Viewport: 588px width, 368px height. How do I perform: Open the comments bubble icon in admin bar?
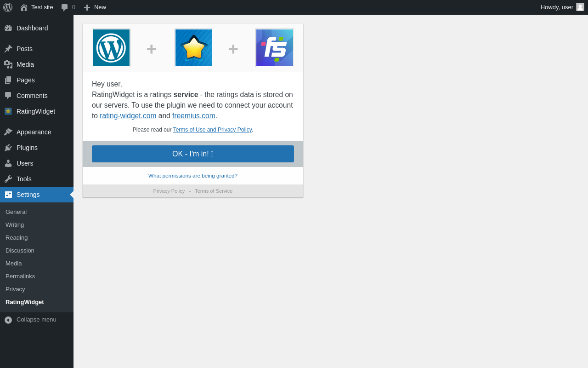click(65, 7)
